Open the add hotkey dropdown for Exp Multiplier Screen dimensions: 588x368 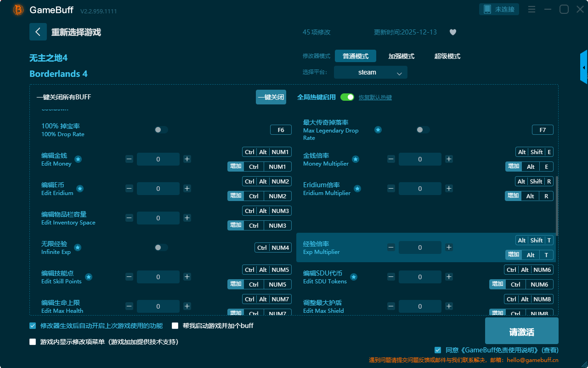[x=514, y=255]
